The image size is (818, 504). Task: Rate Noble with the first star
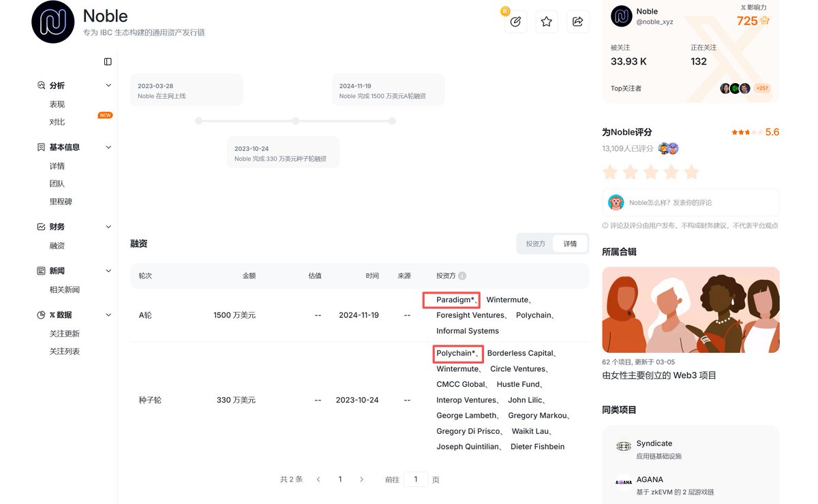tap(610, 172)
